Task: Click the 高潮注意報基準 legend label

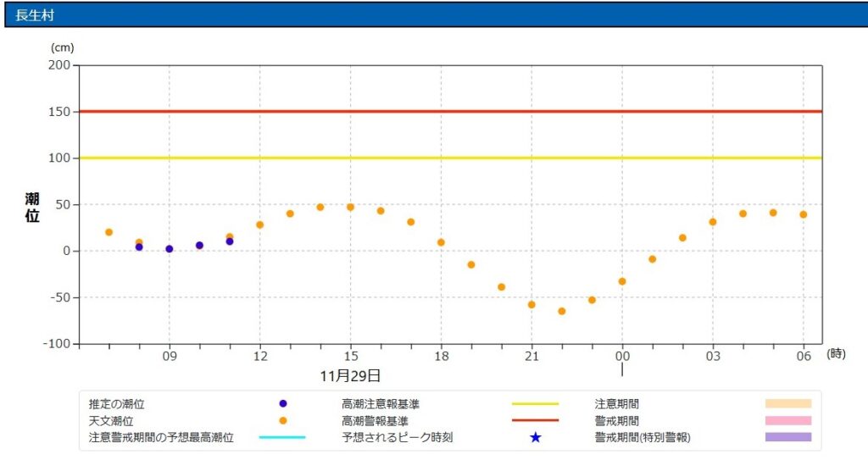Action: [381, 404]
